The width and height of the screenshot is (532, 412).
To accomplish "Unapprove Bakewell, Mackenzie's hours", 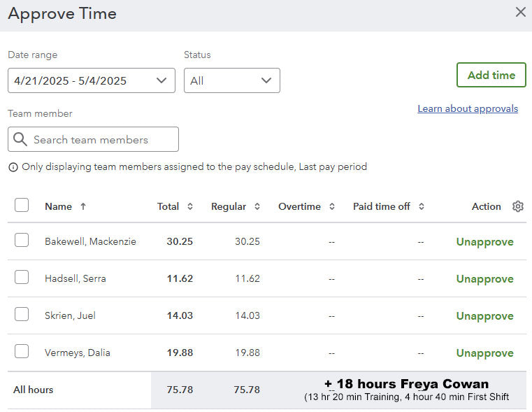I will click(x=484, y=242).
